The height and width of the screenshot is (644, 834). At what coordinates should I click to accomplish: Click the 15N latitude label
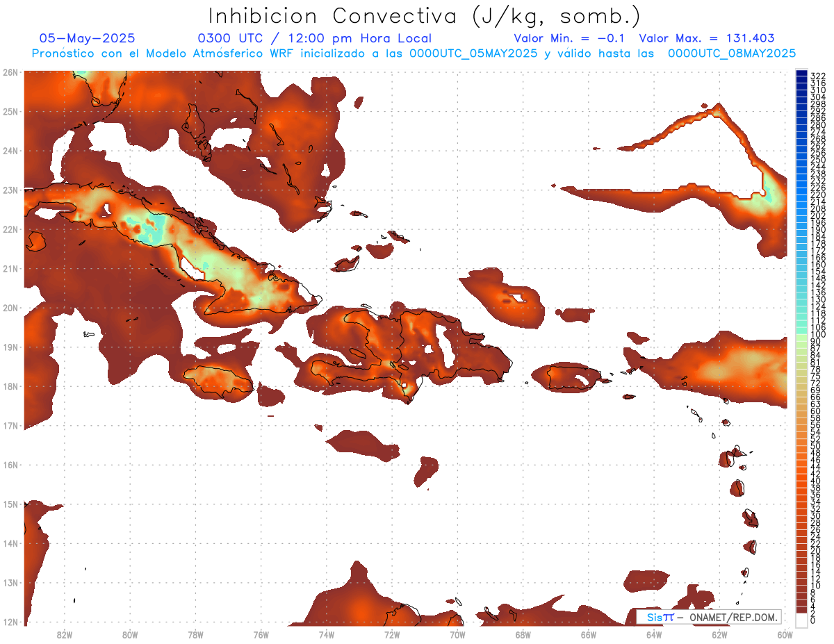10,504
